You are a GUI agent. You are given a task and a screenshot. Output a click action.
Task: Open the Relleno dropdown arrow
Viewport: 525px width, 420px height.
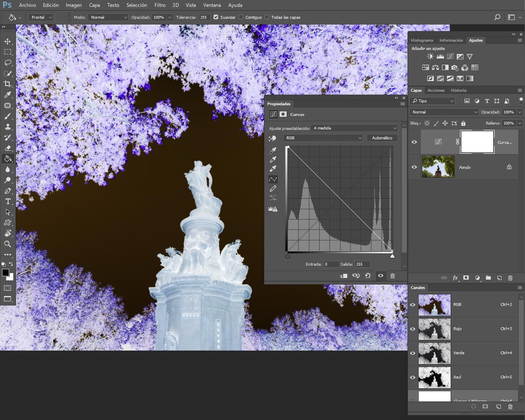pos(520,123)
